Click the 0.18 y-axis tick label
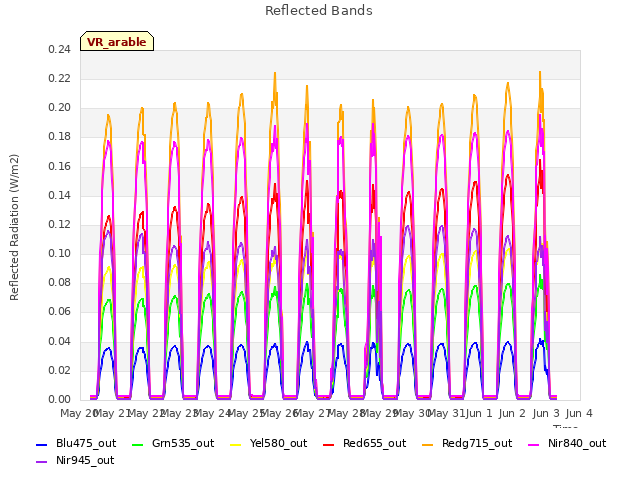Image resolution: width=640 pixels, height=480 pixels. [60, 137]
